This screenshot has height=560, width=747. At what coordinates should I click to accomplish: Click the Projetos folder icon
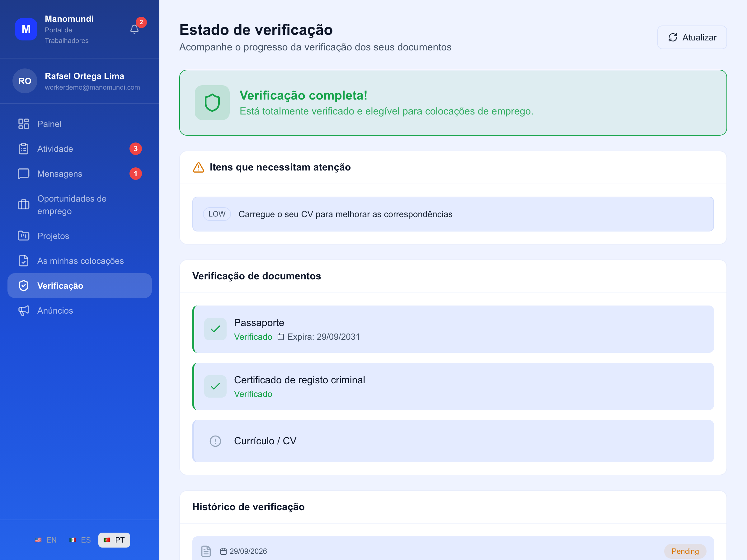[24, 236]
